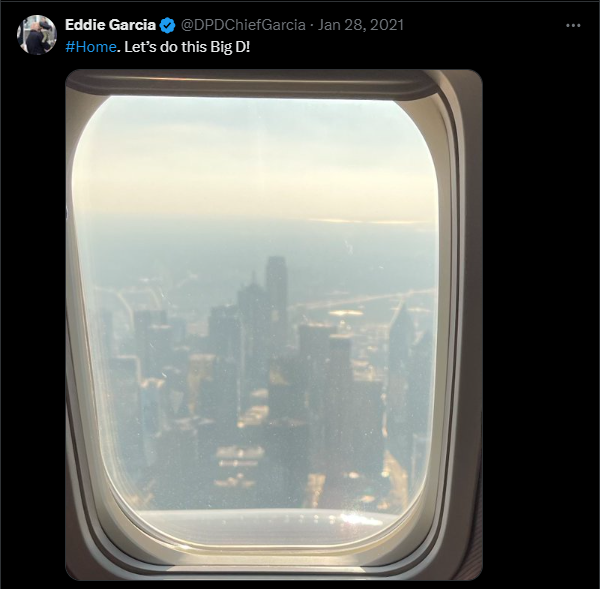Click the dot separator before the date

(312, 26)
